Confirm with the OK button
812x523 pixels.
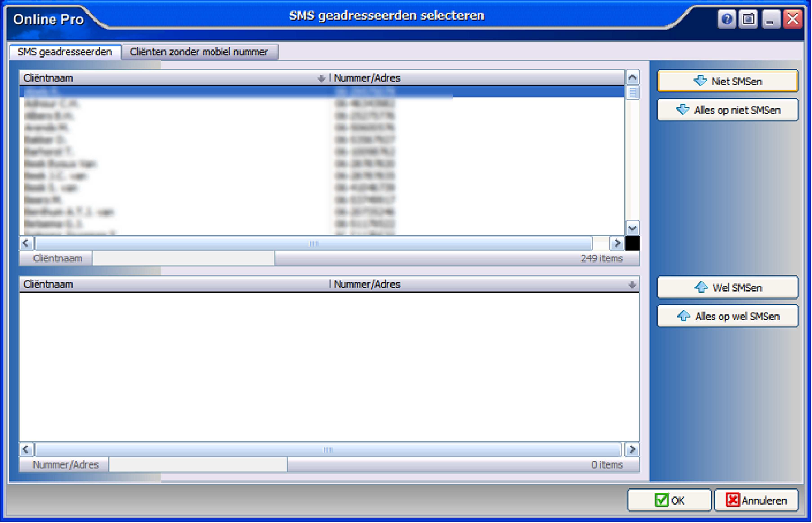[669, 500]
